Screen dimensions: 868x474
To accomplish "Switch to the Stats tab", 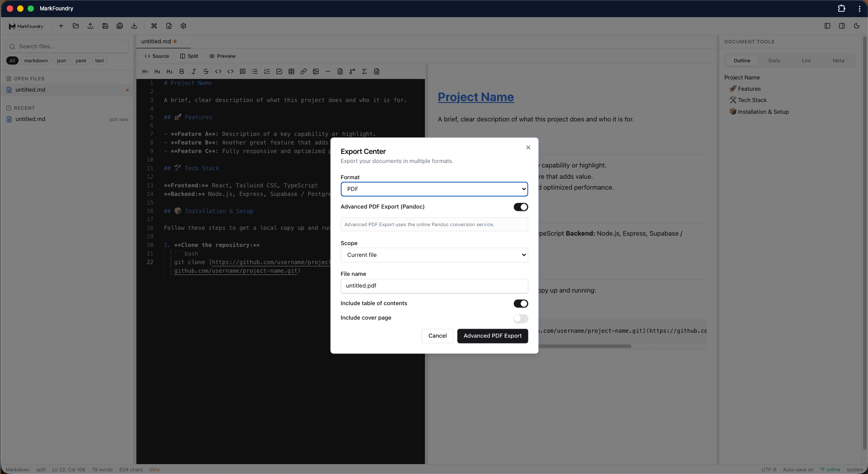I will 774,60.
